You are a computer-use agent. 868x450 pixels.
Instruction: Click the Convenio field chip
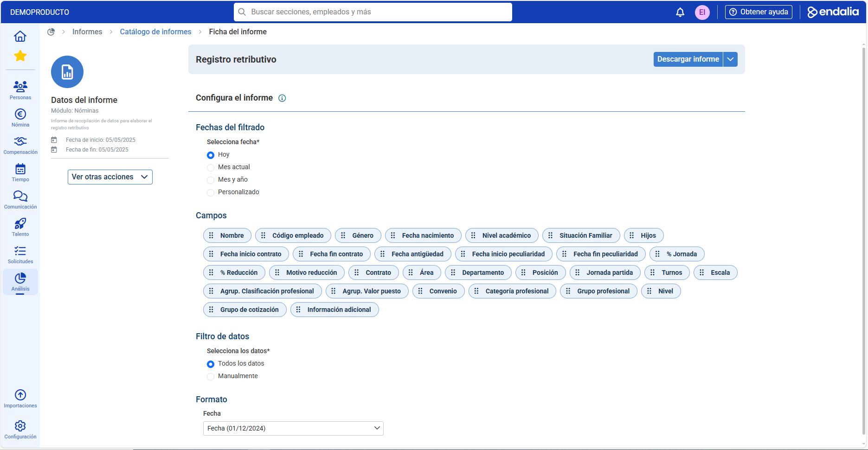[438, 291]
